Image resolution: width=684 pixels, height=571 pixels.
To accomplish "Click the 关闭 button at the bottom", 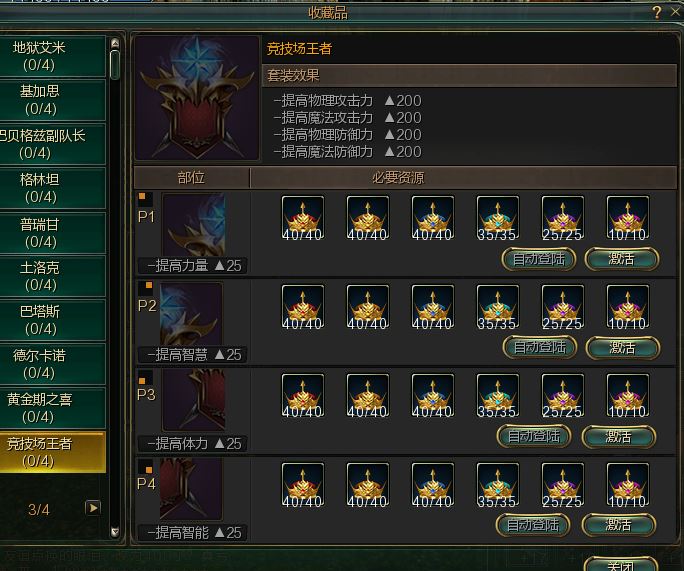I will 621,564.
